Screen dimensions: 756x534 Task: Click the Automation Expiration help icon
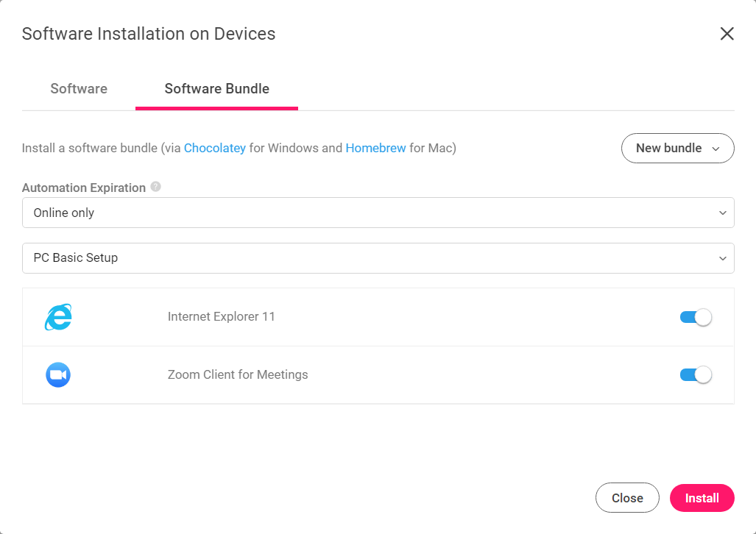(x=156, y=187)
